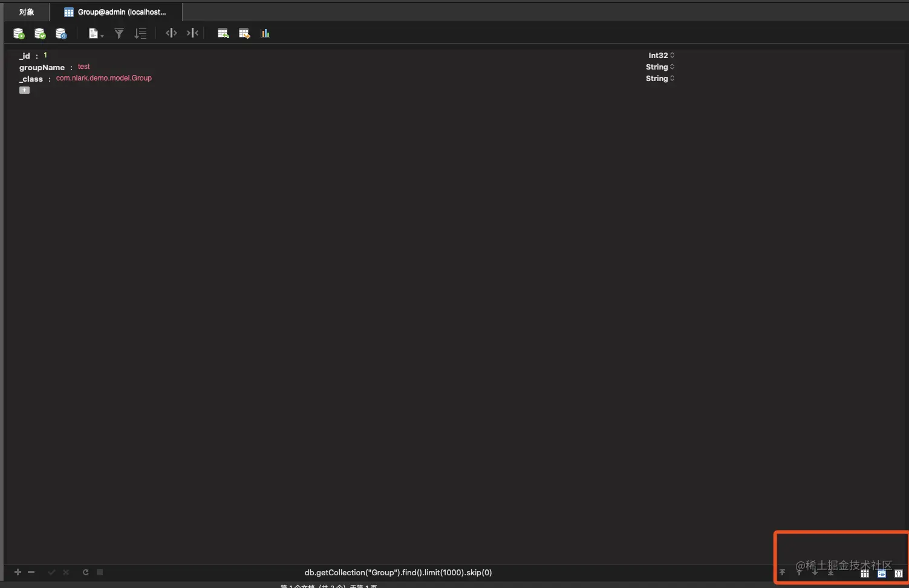Open the String type dropdown for _class
The image size is (909, 588).
660,78
